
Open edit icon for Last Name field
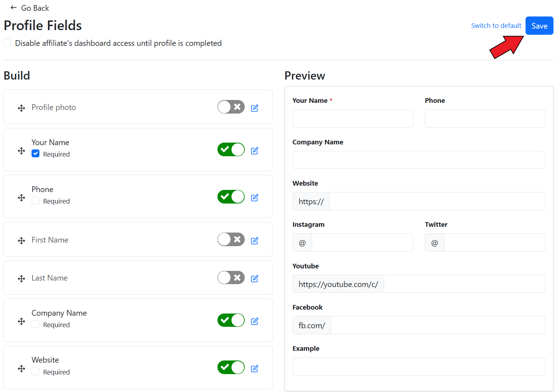point(254,279)
